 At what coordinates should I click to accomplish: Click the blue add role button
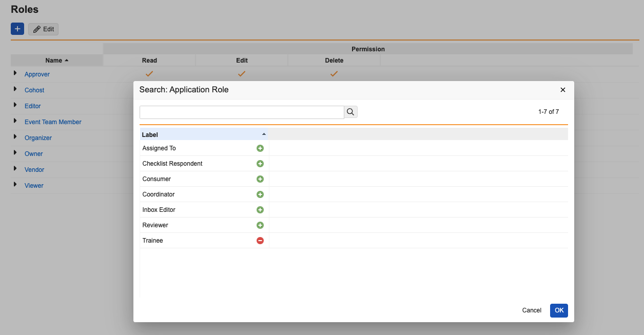(17, 29)
